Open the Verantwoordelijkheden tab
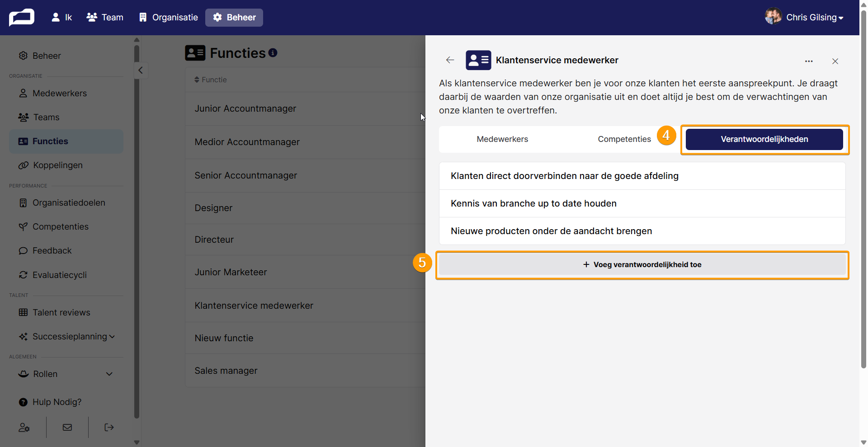The height and width of the screenshot is (447, 868). coord(764,139)
